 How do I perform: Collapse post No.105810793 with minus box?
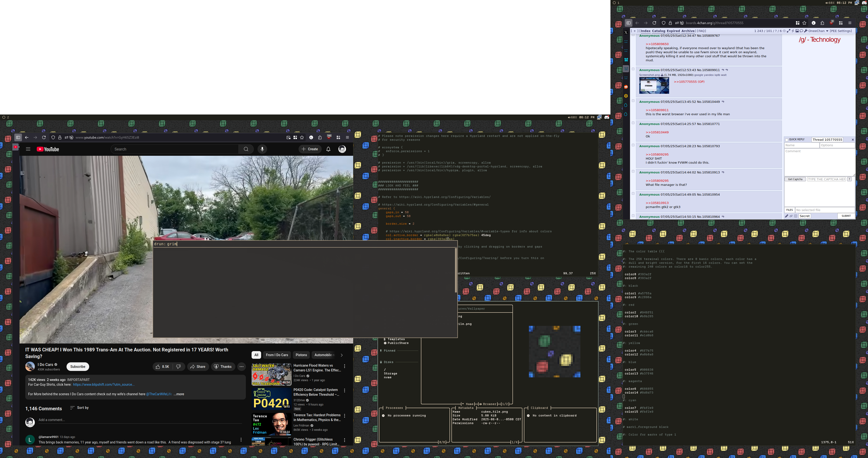pyautogui.click(x=633, y=145)
